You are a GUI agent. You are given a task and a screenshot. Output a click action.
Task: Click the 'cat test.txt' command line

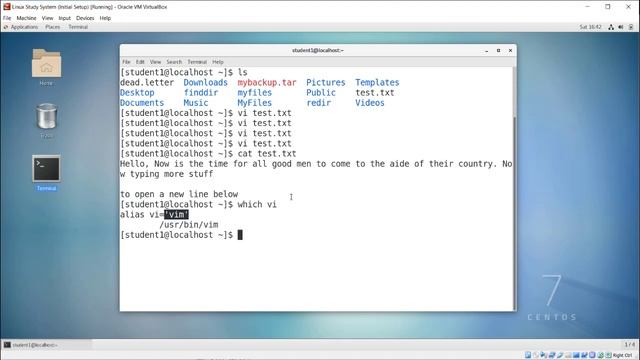coord(267,154)
